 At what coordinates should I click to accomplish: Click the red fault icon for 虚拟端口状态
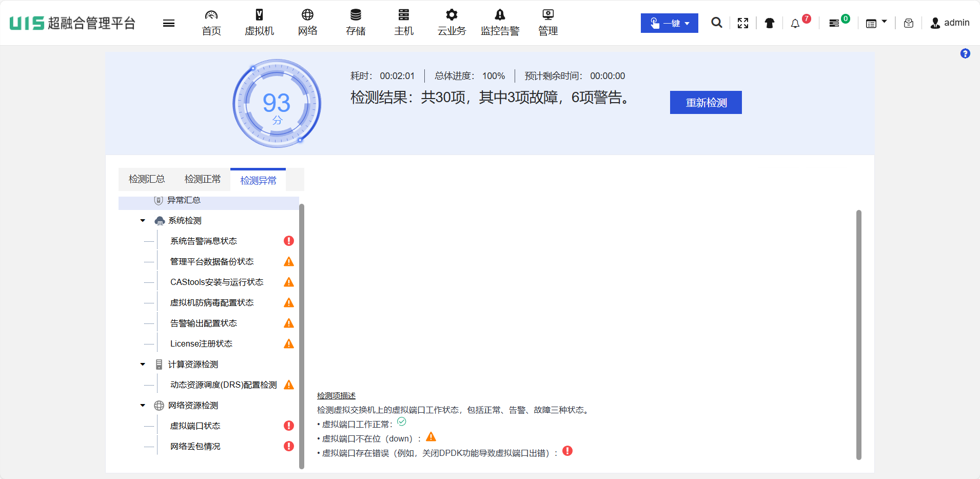coord(289,426)
